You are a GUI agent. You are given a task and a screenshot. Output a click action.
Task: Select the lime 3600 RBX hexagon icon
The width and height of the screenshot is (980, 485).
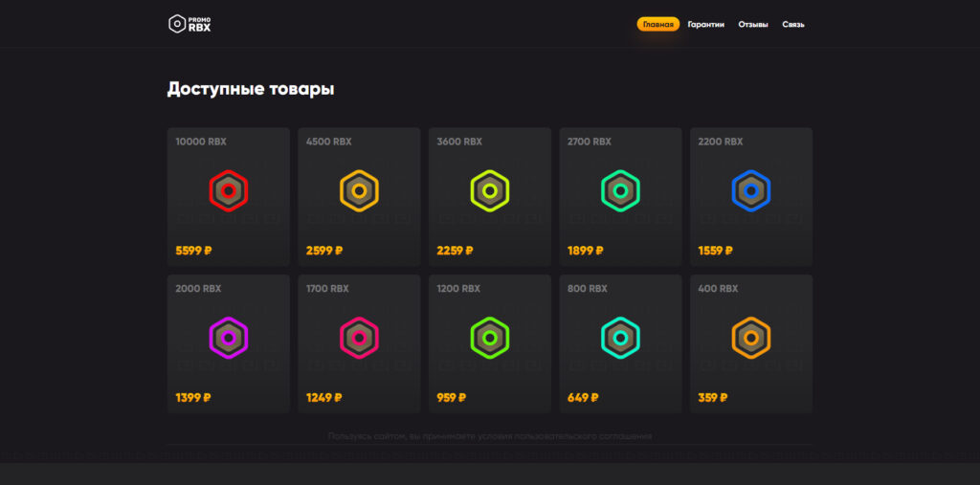click(x=490, y=190)
